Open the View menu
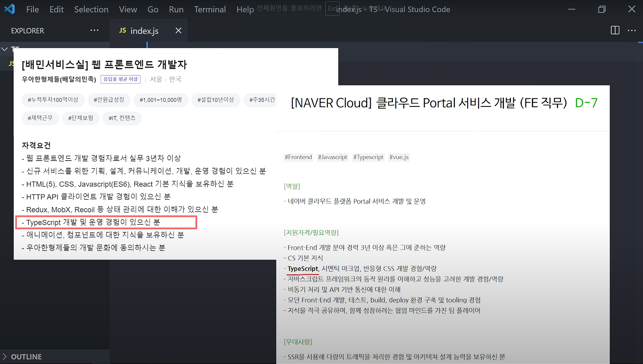643x364 pixels. [128, 9]
